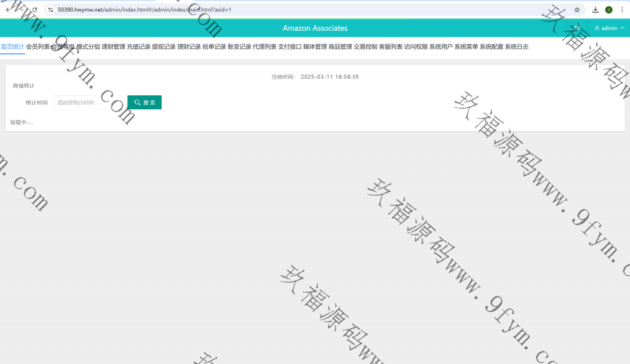Image resolution: width=630 pixels, height=364 pixels.
Task: Click the refresh icon in teal header
Action: pyautogui.click(x=576, y=28)
